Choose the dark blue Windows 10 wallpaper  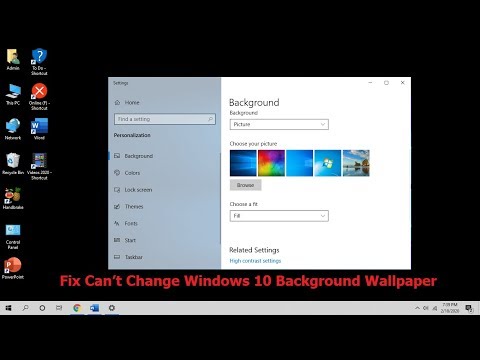point(243,163)
